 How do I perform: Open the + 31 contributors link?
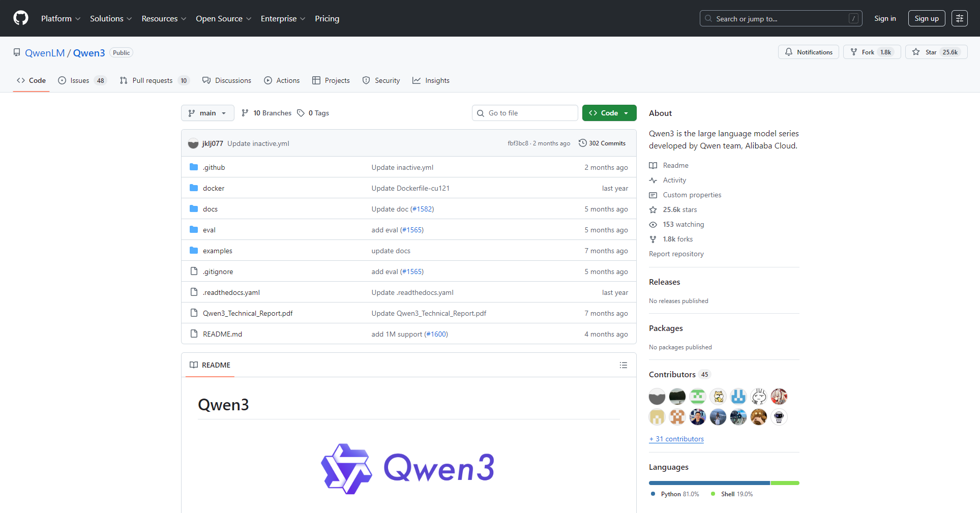[x=676, y=439]
